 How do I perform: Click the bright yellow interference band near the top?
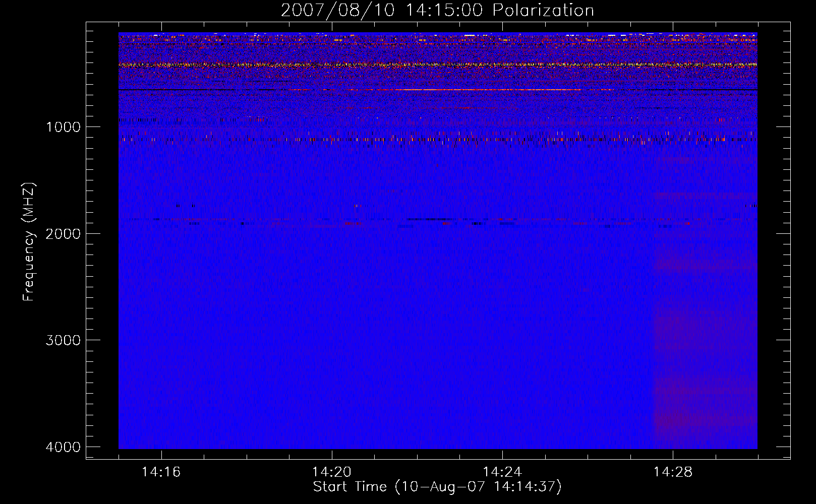[438, 65]
